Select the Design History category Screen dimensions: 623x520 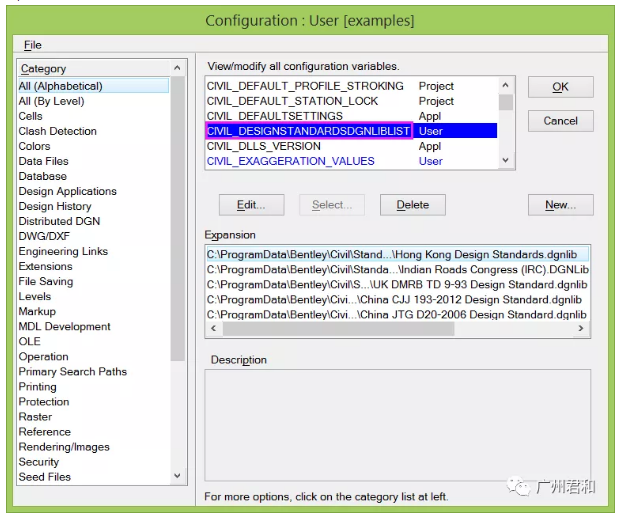pyautogui.click(x=94, y=207)
